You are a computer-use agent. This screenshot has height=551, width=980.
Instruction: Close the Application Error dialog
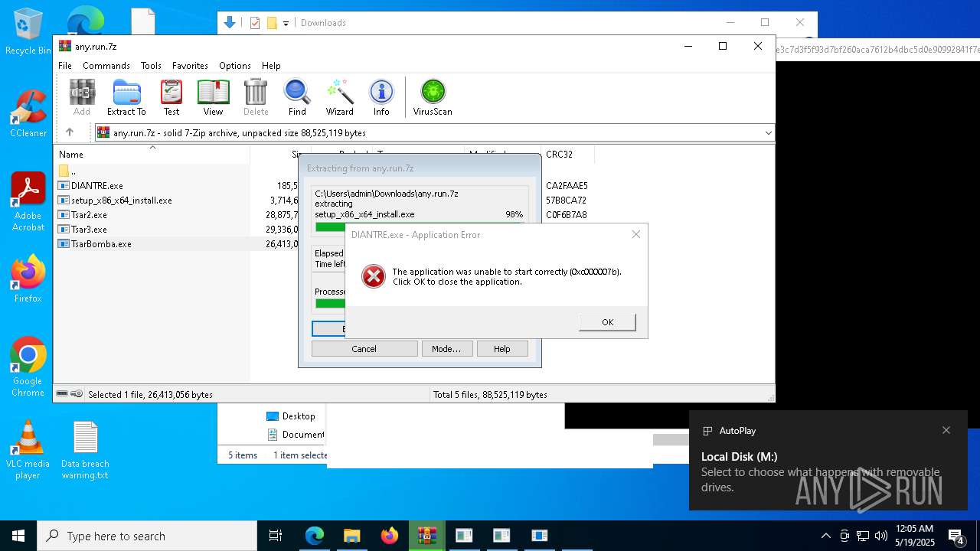635,234
